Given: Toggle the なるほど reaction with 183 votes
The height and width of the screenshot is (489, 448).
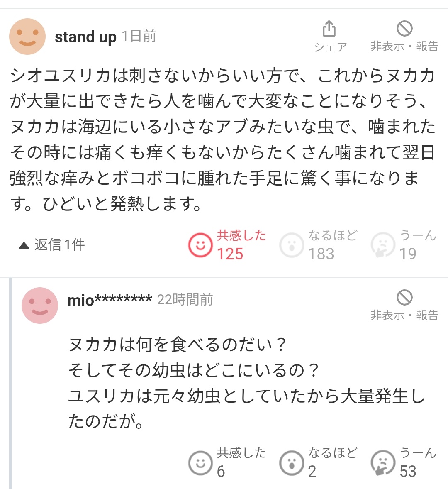Looking at the screenshot, I should point(292,245).
